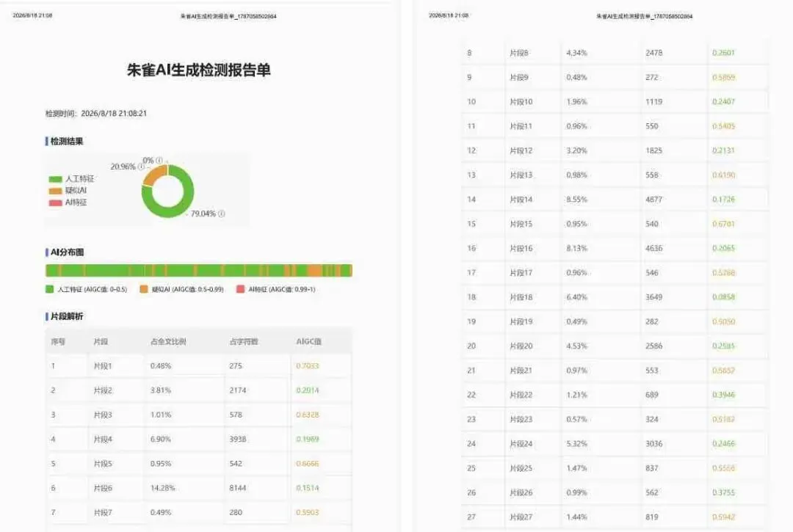Viewport: 793px width, 532px height.
Task: Click the 3649 character count cell
Action: click(x=654, y=297)
